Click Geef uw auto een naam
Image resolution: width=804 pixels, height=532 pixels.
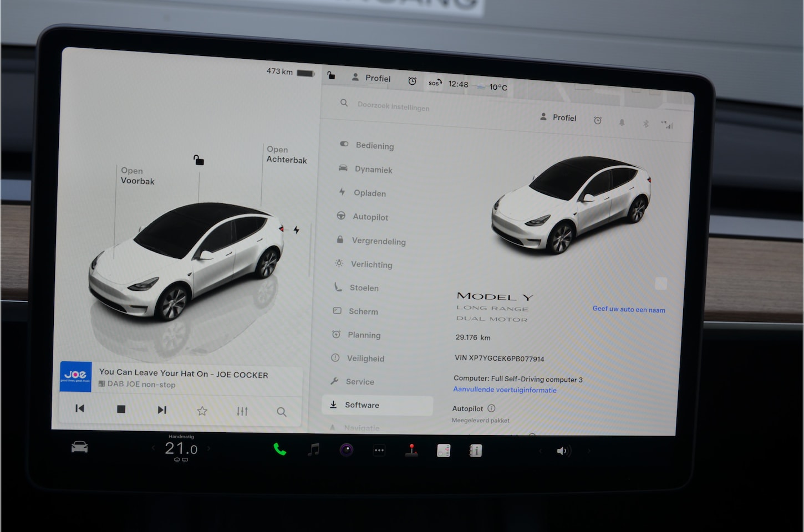pos(629,309)
